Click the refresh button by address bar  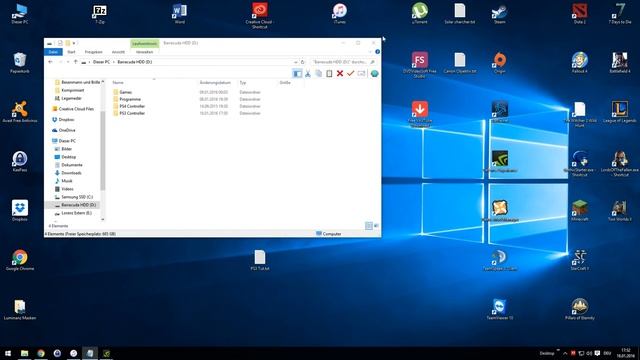(x=302, y=62)
